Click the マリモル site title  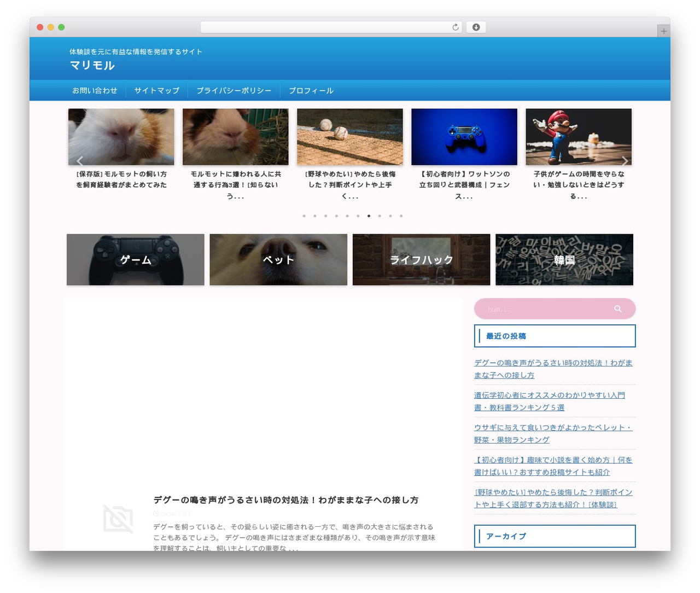click(x=92, y=65)
